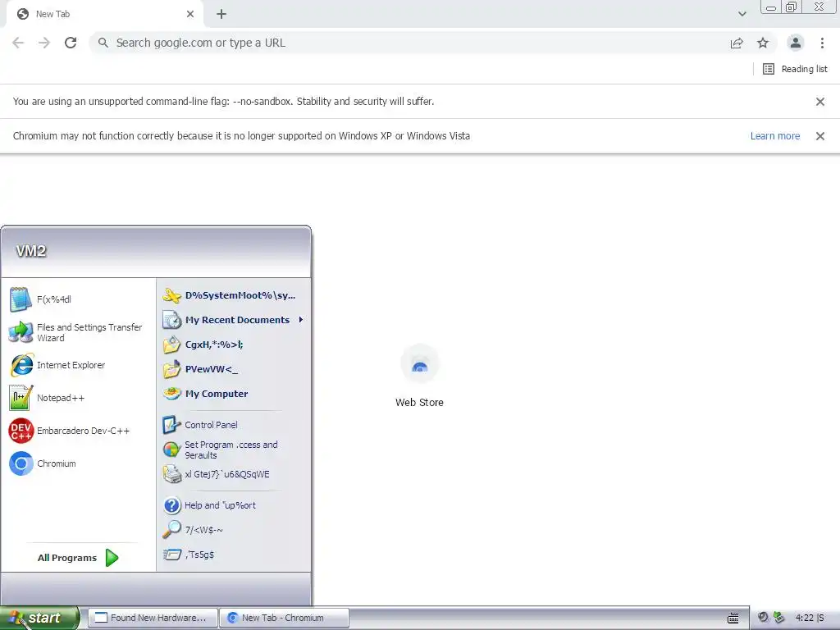
Task: Open My Computer
Action: pyautogui.click(x=234, y=394)
